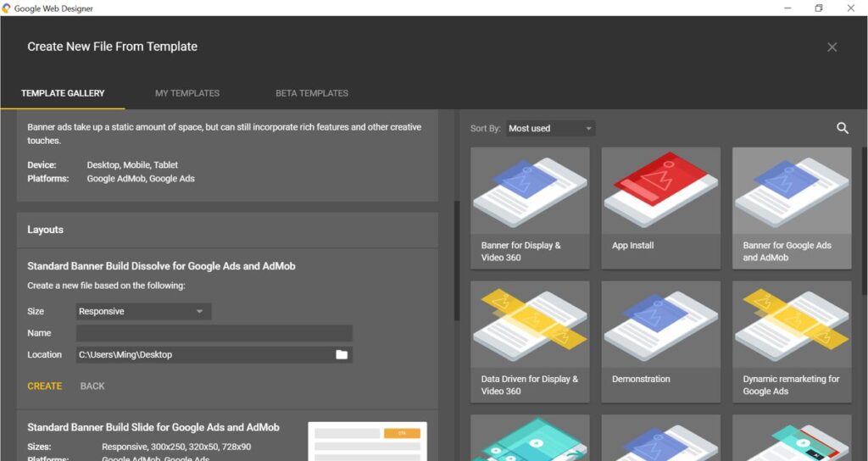The width and height of the screenshot is (868, 461).
Task: Minimize the Google Web Designer window
Action: (787, 8)
